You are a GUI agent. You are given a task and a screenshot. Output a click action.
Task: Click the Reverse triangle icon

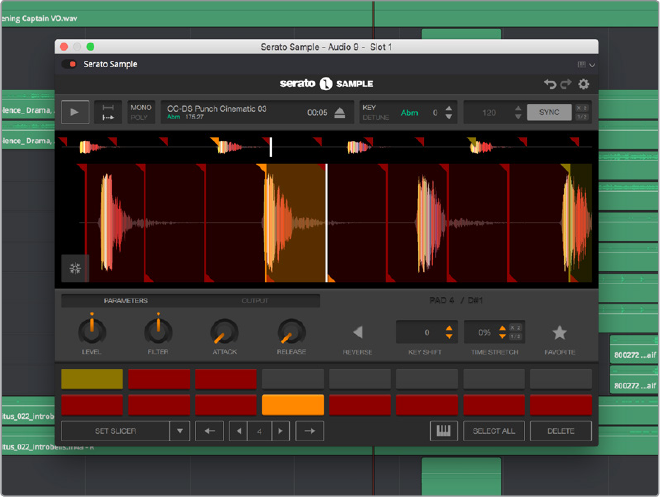[357, 332]
